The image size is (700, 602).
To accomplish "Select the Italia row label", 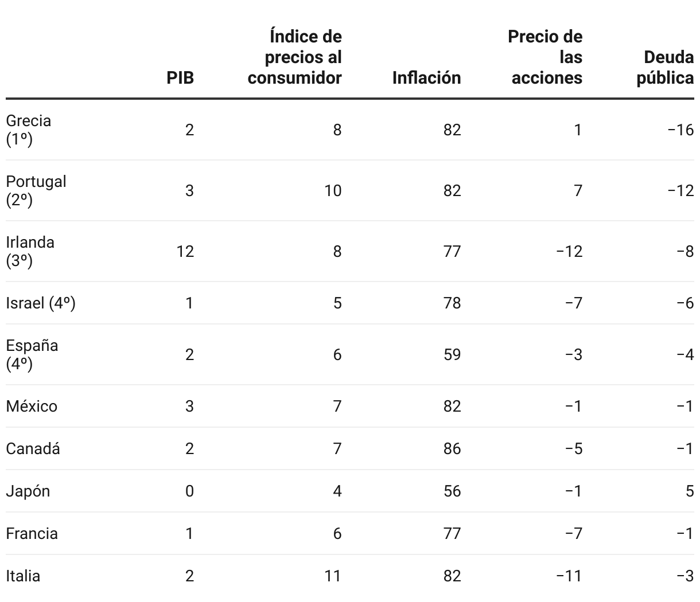I will point(23,576).
